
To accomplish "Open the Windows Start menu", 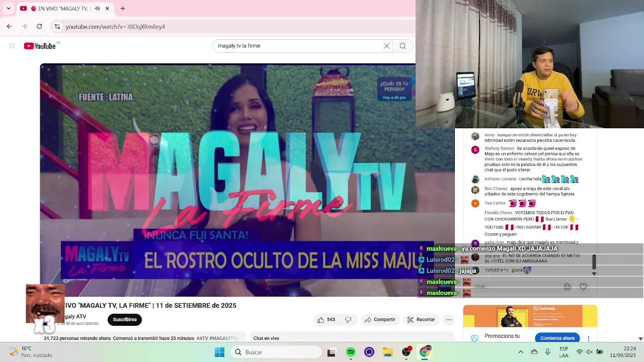I will [220, 352].
